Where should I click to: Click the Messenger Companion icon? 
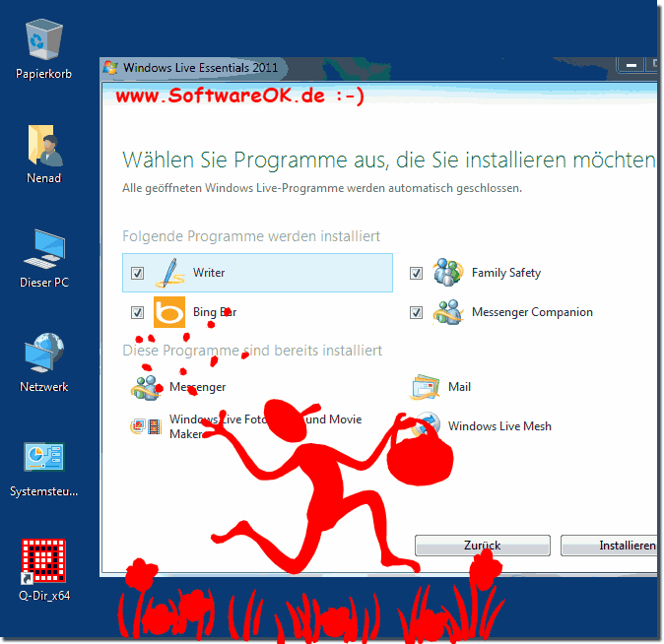[448, 312]
